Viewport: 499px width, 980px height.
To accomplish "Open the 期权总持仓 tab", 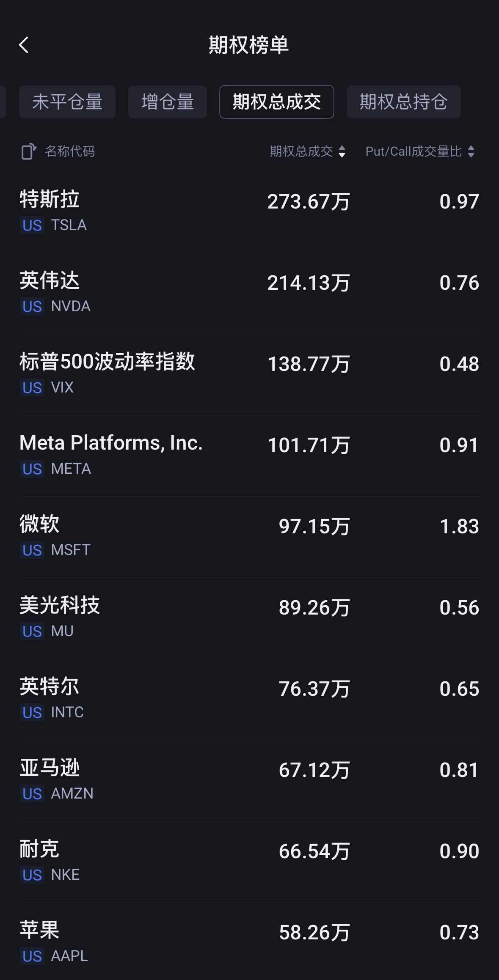I will pos(403,102).
